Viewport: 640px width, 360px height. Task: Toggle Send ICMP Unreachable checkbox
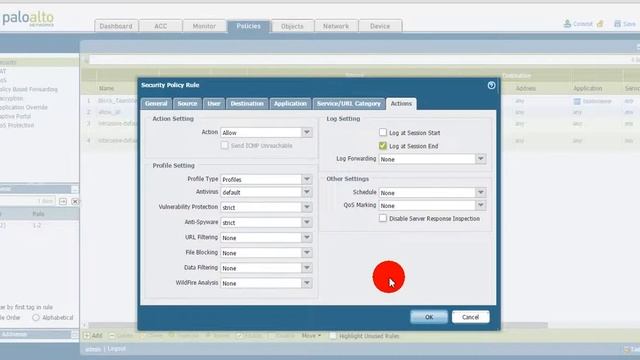pyautogui.click(x=224, y=145)
